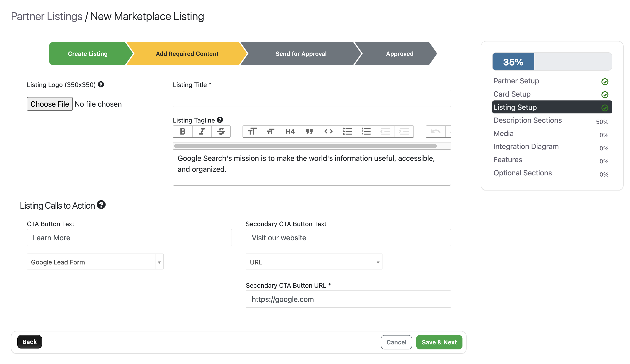The image size is (630, 364).
Task: Increase heading size in tagline toolbar
Action: (253, 131)
